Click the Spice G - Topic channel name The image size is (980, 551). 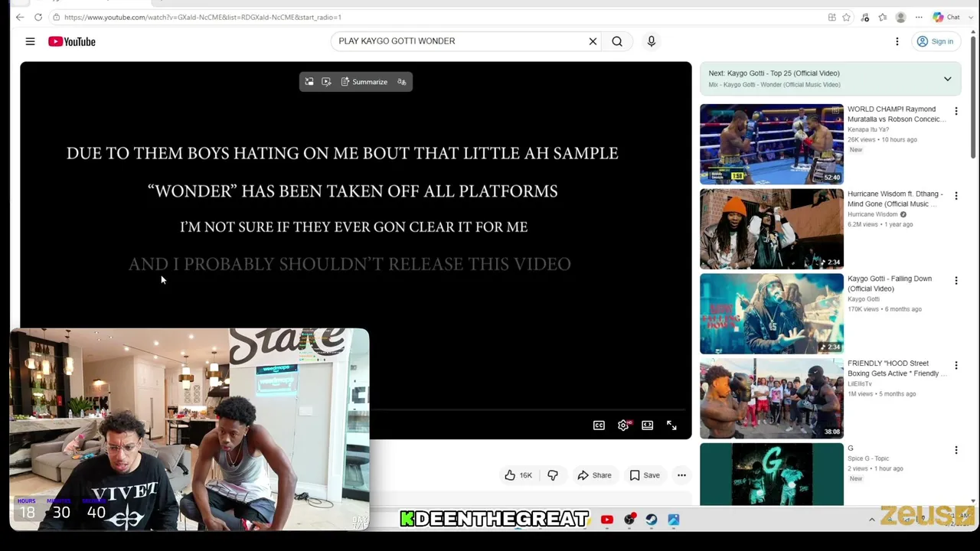(x=867, y=458)
